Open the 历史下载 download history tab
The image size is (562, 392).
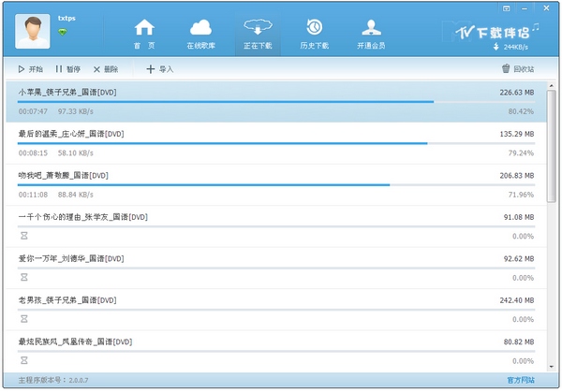[315, 34]
